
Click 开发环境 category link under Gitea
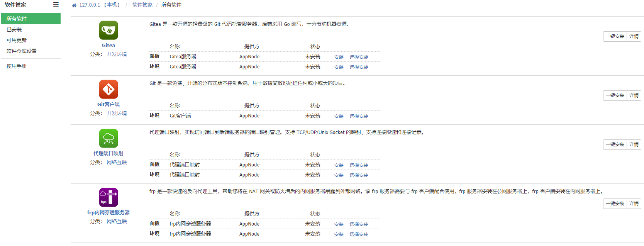tap(117, 54)
